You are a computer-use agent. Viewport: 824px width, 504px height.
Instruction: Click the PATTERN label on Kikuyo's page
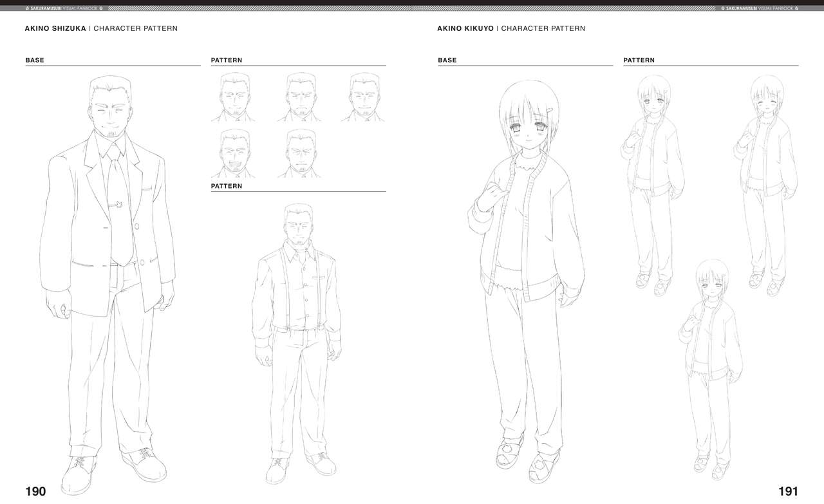(639, 60)
